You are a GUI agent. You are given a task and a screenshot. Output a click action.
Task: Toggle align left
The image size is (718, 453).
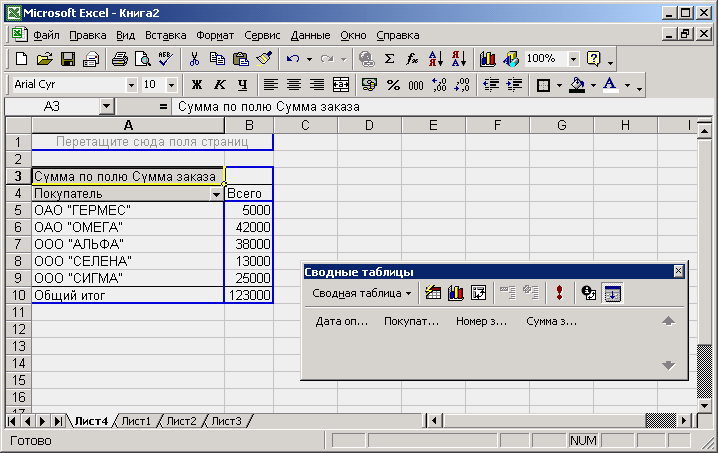271,85
